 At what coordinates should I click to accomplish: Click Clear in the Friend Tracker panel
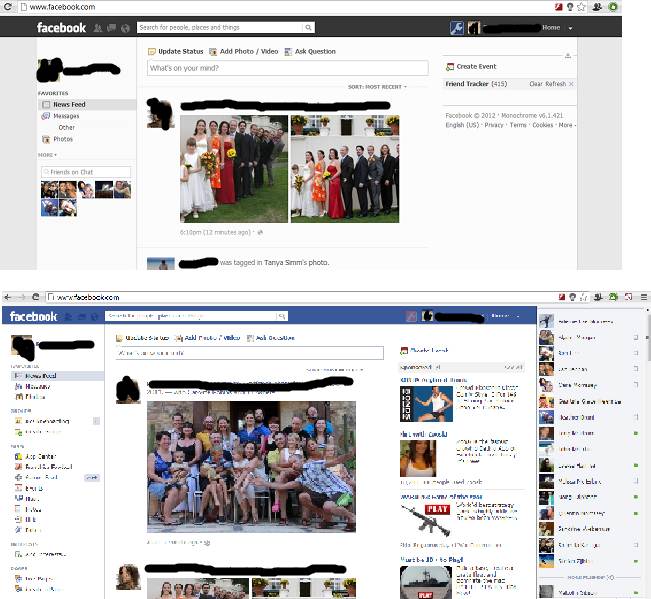click(x=536, y=84)
